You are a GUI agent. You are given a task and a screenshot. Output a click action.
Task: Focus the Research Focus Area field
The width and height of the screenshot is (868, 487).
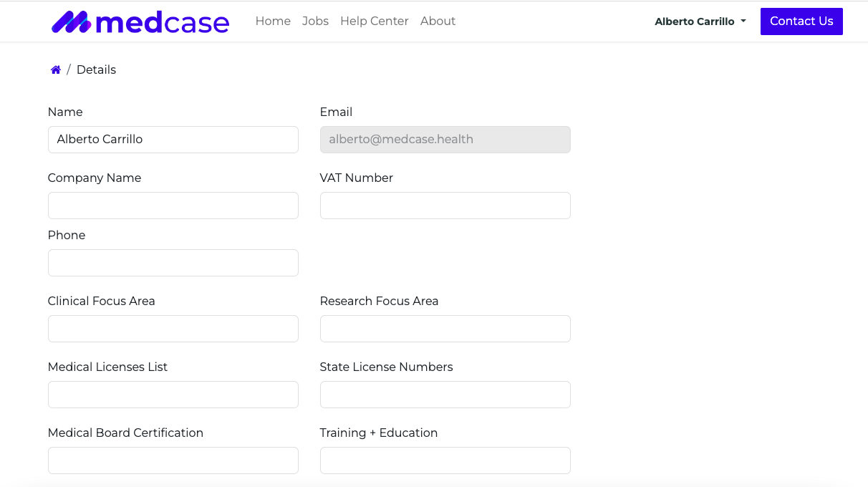pos(445,329)
